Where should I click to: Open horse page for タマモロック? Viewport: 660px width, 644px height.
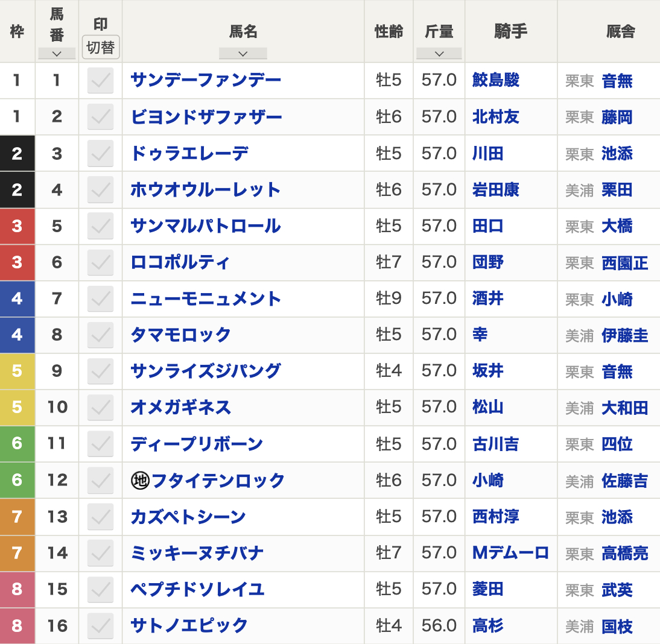click(180, 335)
